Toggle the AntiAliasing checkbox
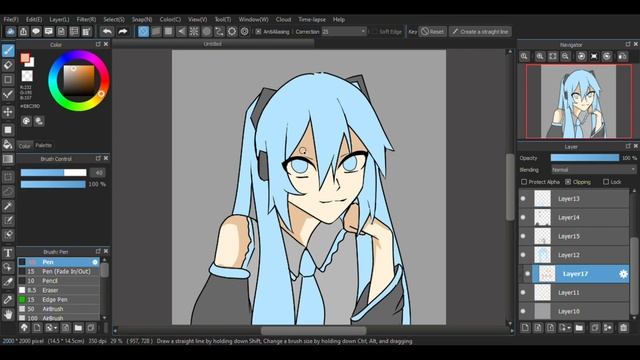Image resolution: width=640 pixels, height=360 pixels. pos(258,31)
